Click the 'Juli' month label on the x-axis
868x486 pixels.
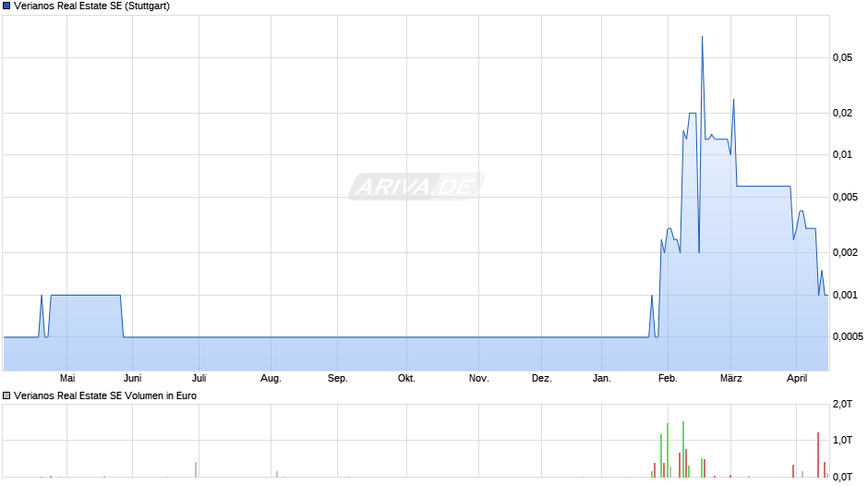pyautogui.click(x=199, y=378)
